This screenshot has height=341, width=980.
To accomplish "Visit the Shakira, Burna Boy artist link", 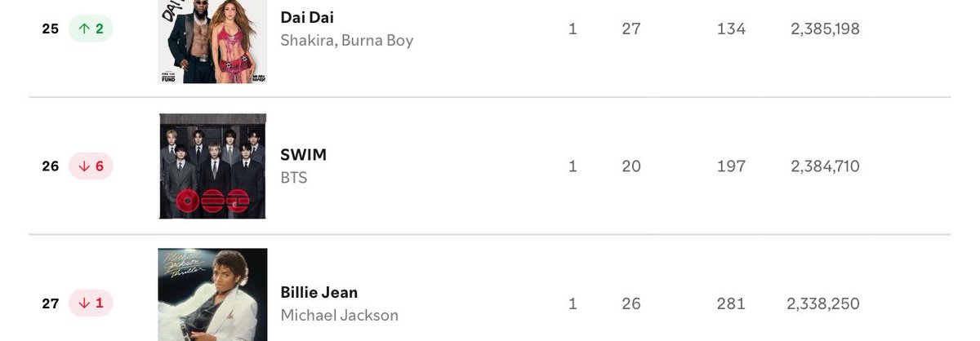I will click(x=347, y=40).
